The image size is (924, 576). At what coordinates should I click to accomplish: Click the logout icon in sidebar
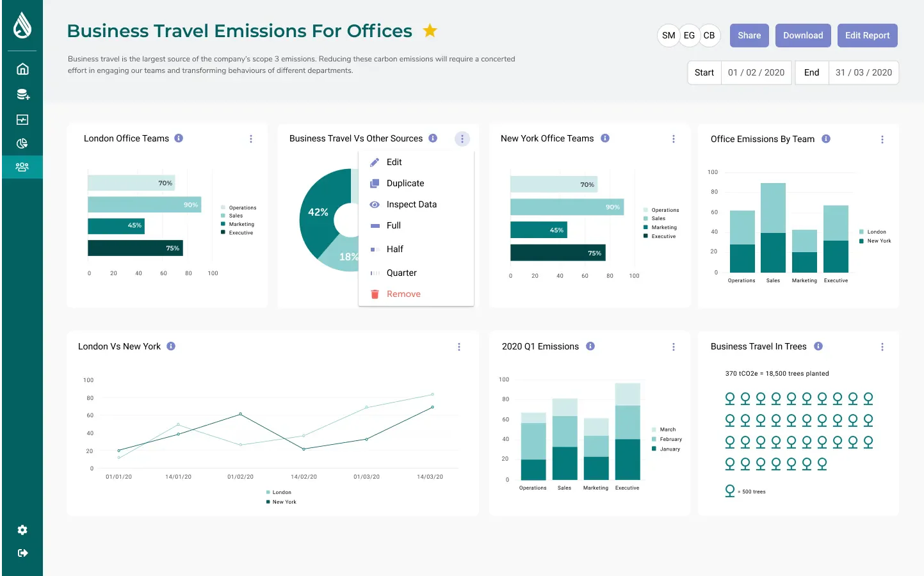click(x=22, y=553)
